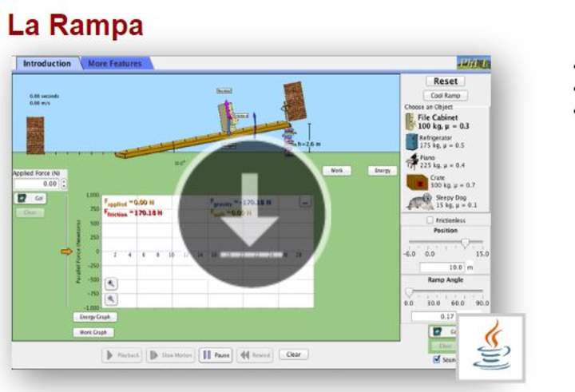
Task: Open the Energy Graph
Action: point(93,317)
